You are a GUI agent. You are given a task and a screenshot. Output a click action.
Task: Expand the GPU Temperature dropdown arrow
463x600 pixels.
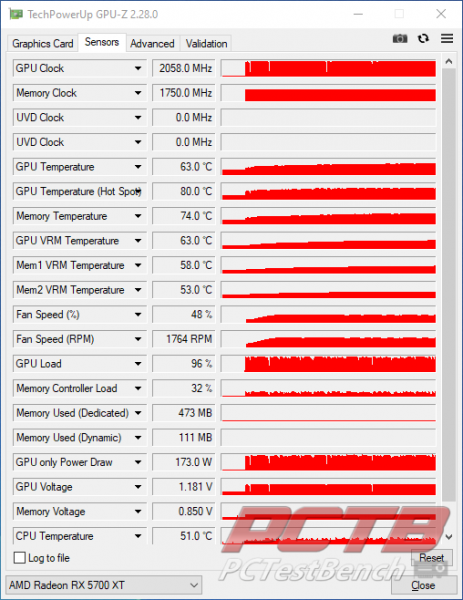pyautogui.click(x=138, y=167)
